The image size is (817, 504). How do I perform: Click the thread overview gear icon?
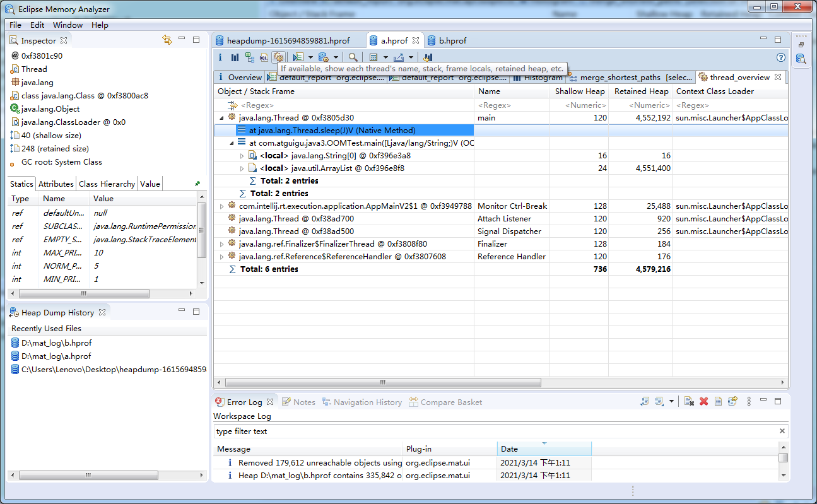pos(278,57)
